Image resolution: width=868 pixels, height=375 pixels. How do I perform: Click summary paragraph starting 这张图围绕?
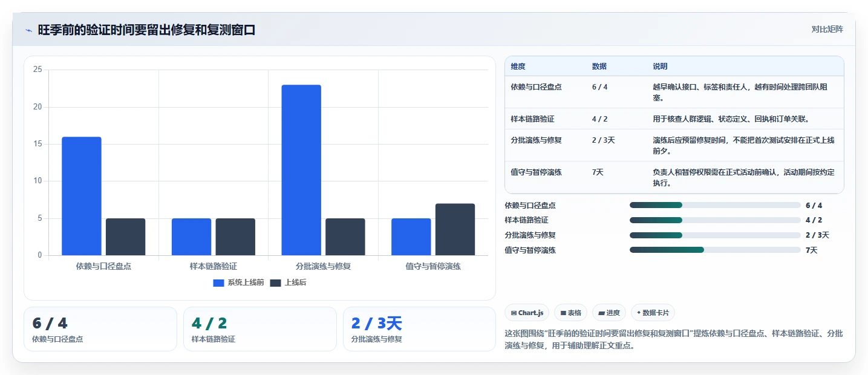(674, 341)
